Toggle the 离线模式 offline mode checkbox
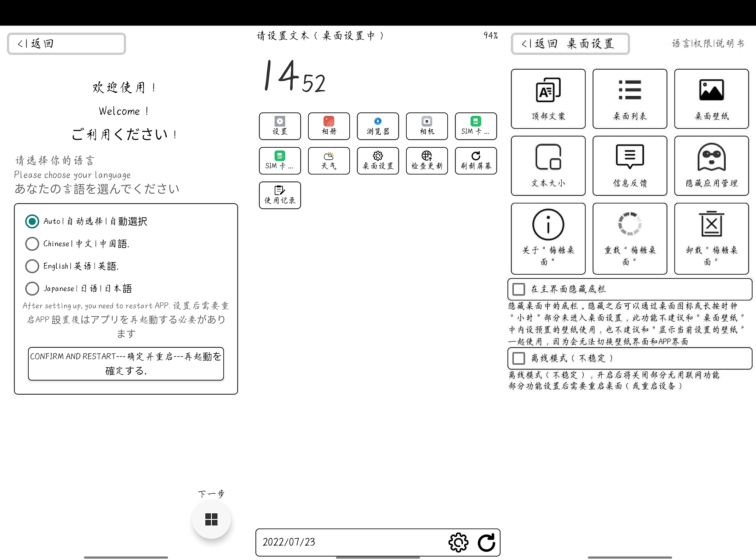Screen dimensions: 756x560 pyautogui.click(x=519, y=358)
